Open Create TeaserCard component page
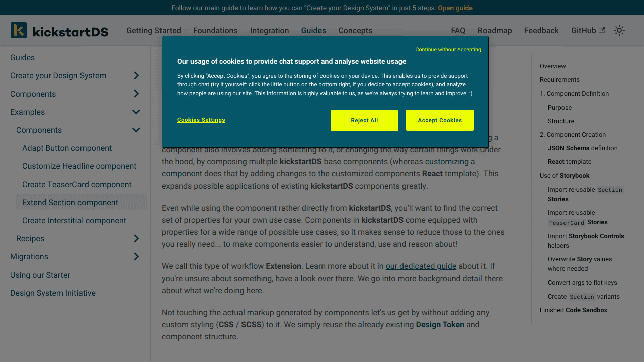Image resolution: width=644 pixels, height=362 pixels. [77, 184]
